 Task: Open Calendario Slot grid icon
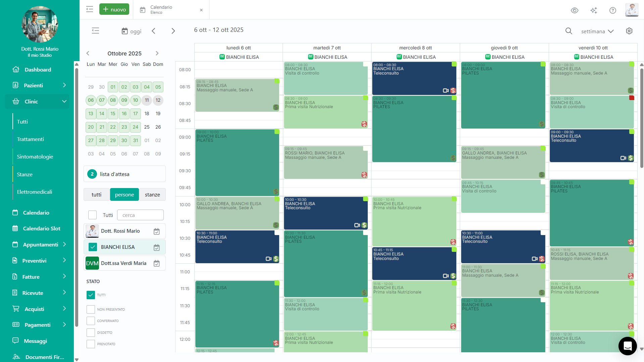pos(15,228)
